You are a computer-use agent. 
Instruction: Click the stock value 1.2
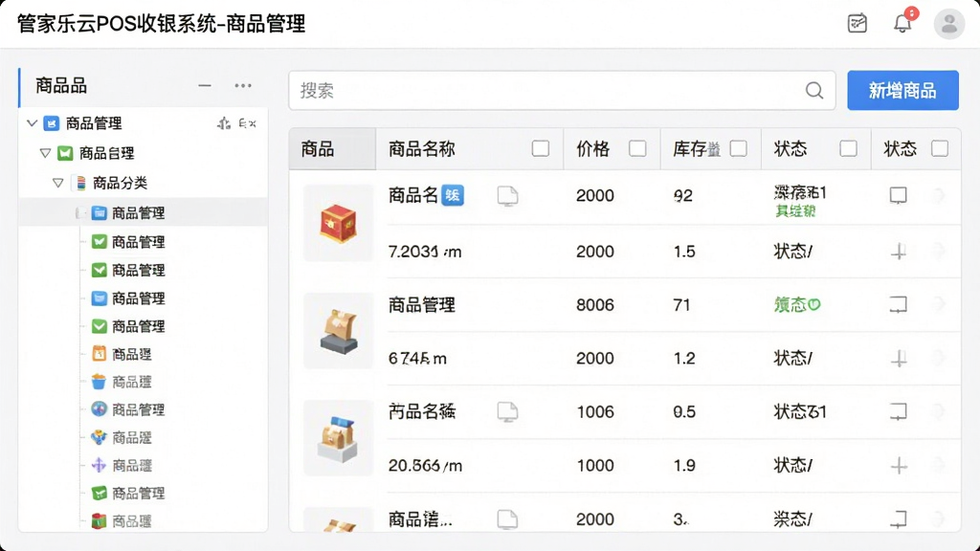pos(683,359)
